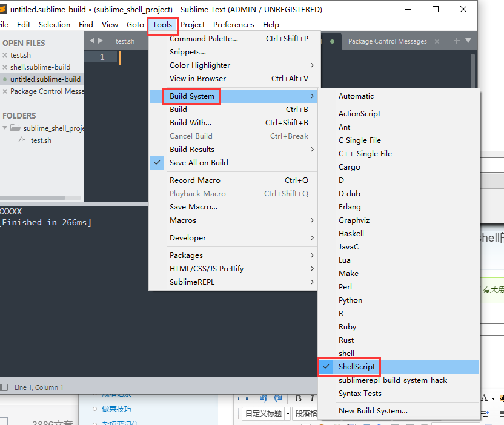This screenshot has width=504, height=425.
Task: Choose Command Palette... from Tools menu
Action: 234,39
